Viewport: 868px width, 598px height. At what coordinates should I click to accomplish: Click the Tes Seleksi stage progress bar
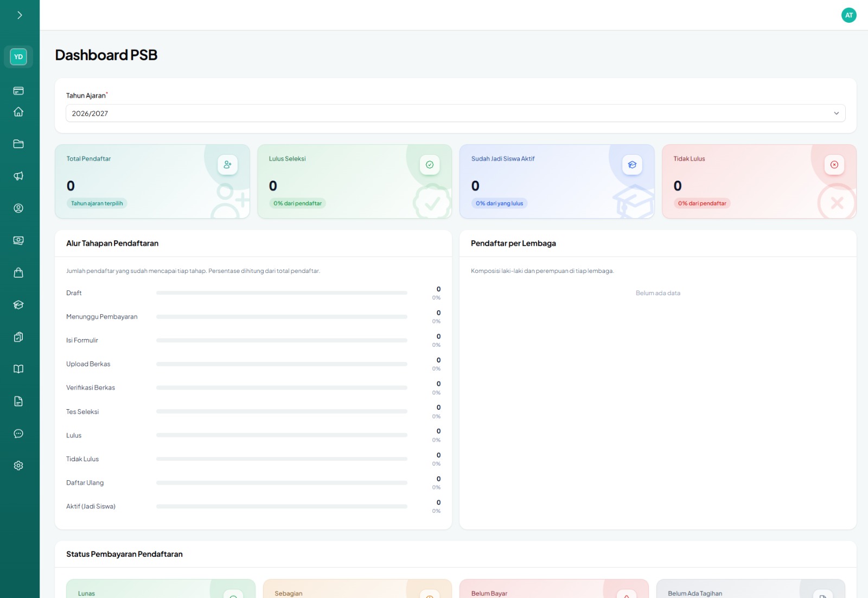(282, 411)
